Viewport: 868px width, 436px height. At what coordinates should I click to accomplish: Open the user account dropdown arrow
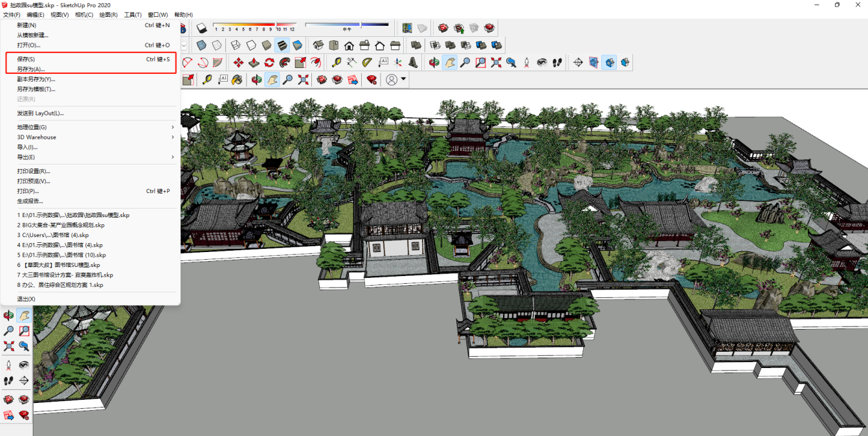404,80
